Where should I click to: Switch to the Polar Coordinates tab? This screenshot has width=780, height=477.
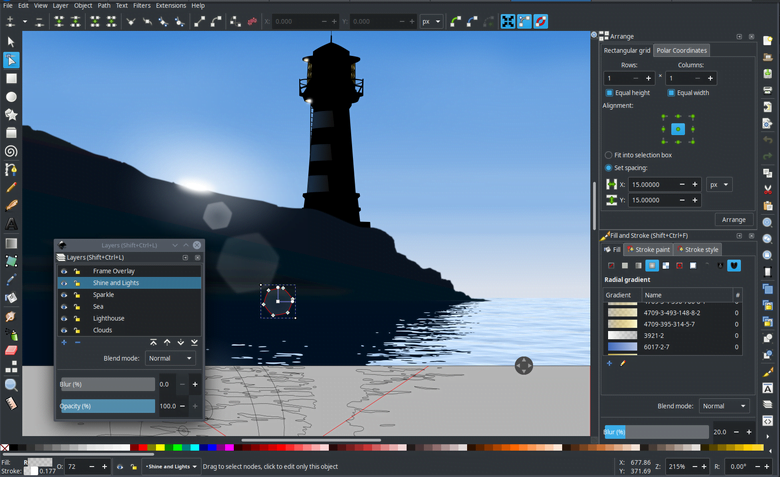pos(682,50)
